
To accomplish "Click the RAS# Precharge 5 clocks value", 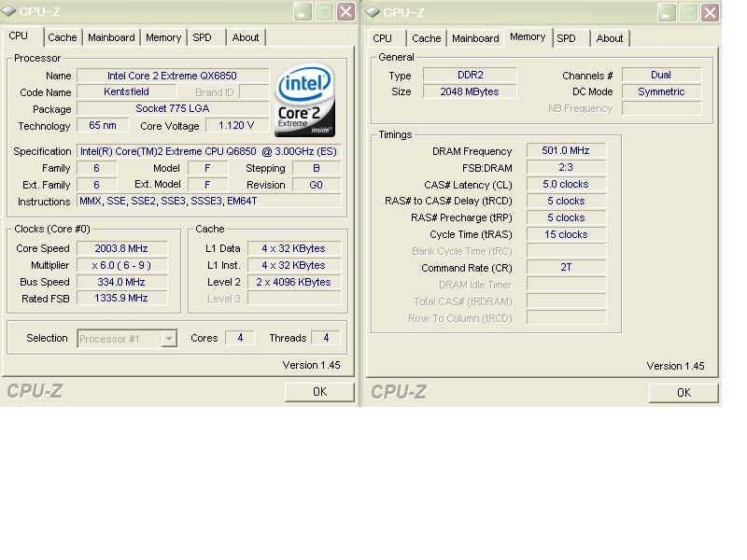I will tap(566, 217).
